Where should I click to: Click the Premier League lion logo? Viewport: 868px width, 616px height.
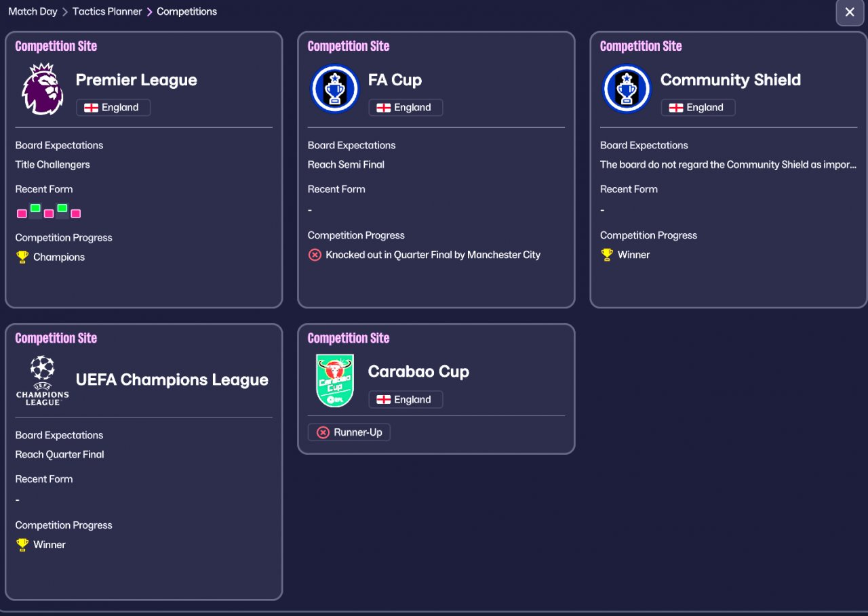pos(42,89)
